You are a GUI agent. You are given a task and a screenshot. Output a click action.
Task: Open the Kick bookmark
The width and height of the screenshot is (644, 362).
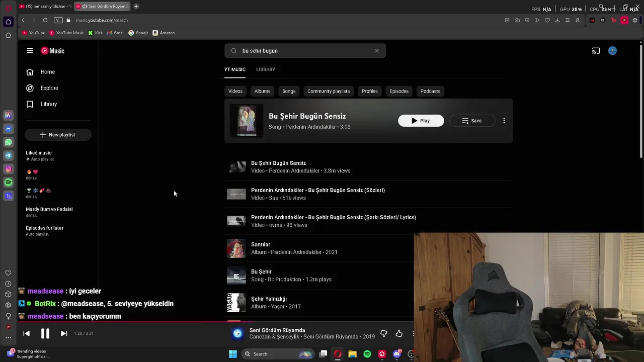[95, 33]
